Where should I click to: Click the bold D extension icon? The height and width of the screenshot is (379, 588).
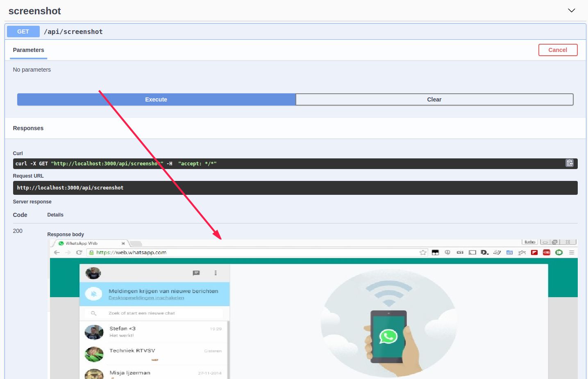point(485,253)
